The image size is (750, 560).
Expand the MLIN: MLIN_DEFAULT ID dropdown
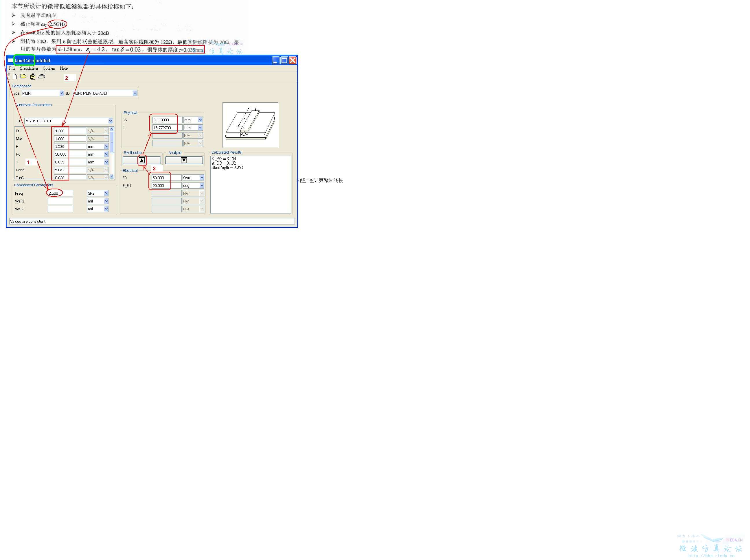pyautogui.click(x=135, y=93)
